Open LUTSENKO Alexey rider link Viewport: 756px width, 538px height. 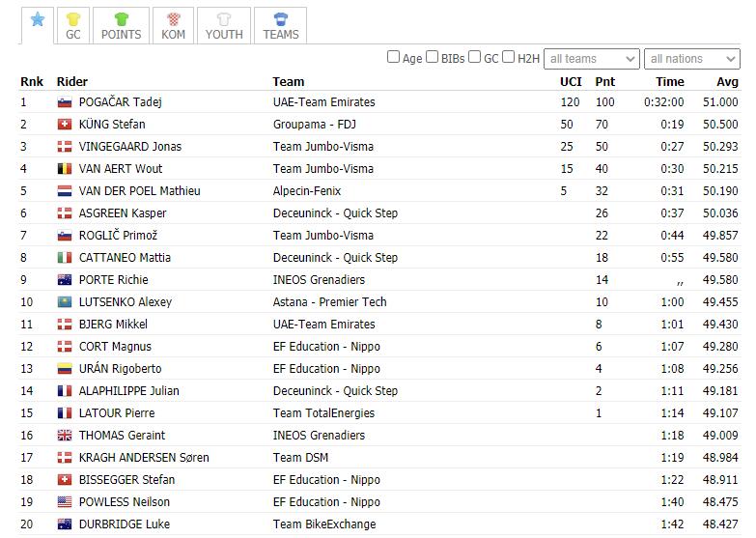[126, 302]
